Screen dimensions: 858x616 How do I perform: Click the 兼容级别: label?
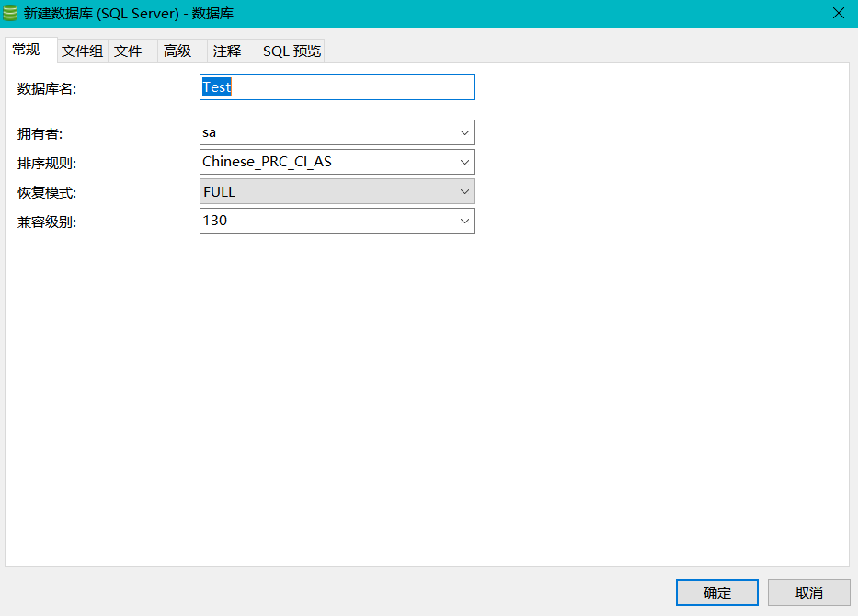point(47,222)
